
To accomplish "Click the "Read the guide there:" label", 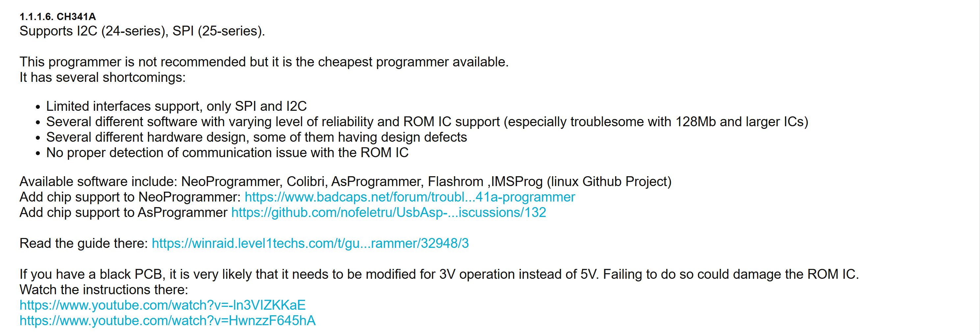I will tap(83, 243).
